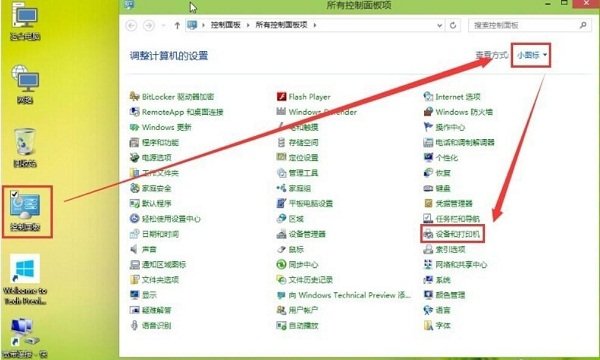Open 声音 settings item
The height and width of the screenshot is (360, 600).
(x=143, y=249)
